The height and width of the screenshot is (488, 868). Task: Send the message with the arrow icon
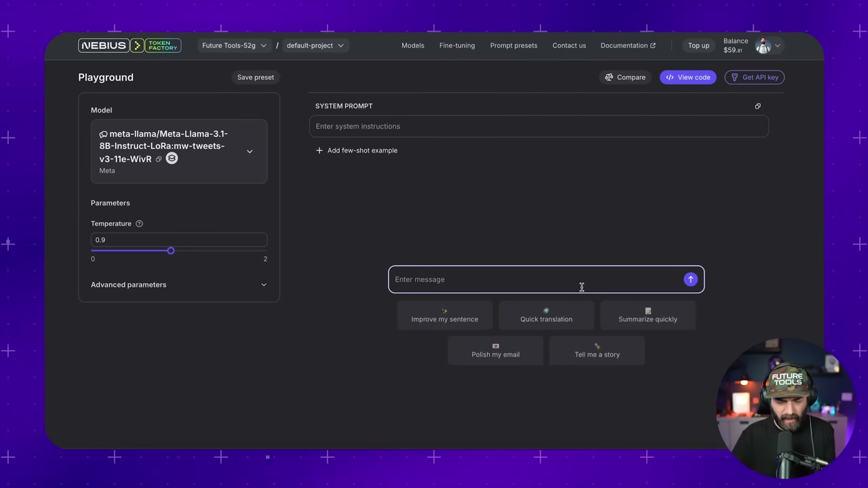690,279
